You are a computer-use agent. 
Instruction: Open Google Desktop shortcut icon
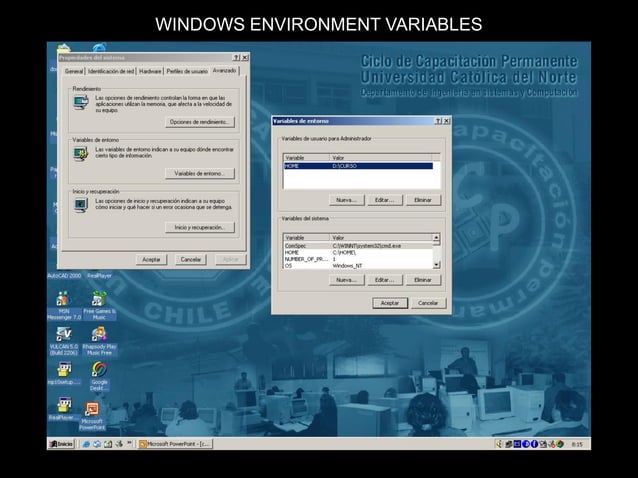click(x=99, y=370)
